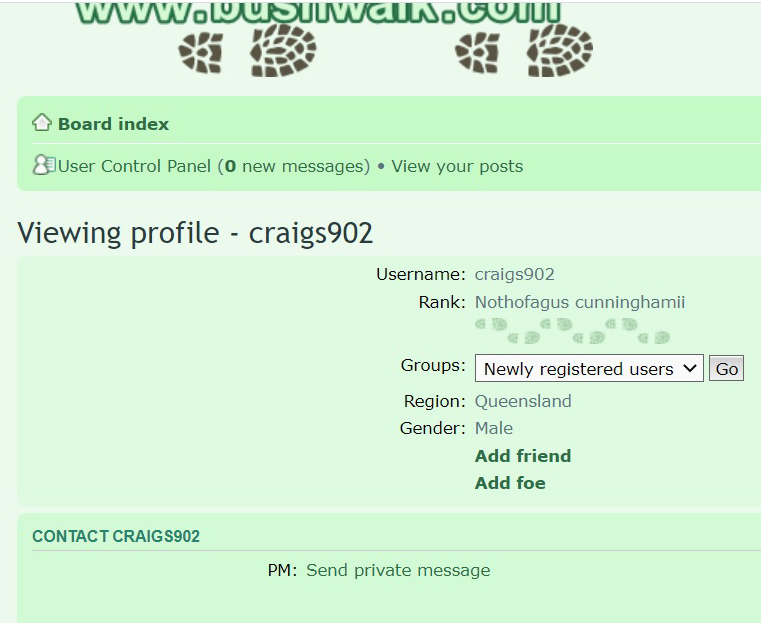Click the Go button next to Groups

click(726, 369)
